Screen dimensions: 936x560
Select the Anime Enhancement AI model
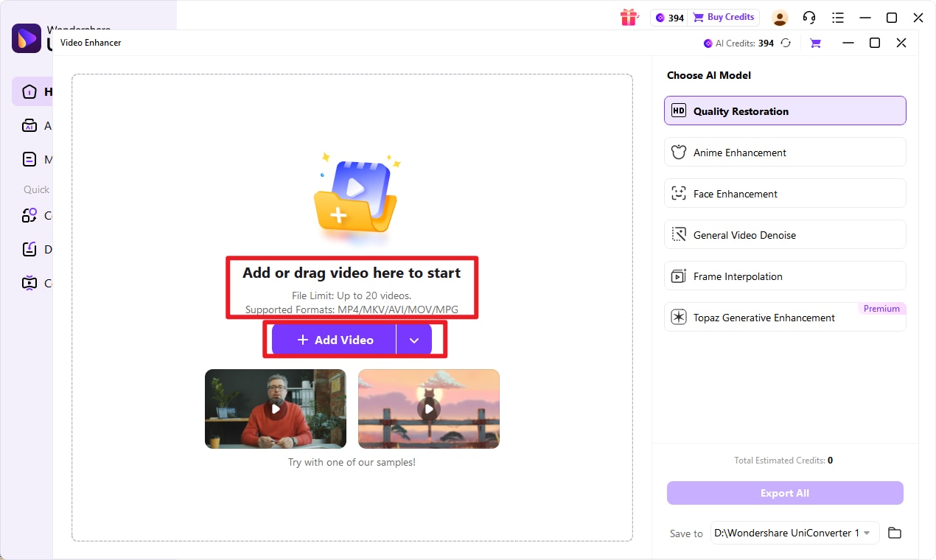click(784, 152)
